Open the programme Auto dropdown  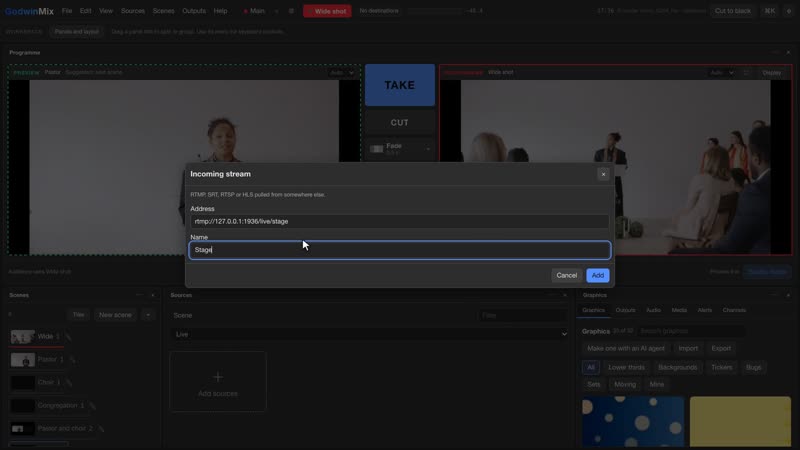pyautogui.click(x=721, y=72)
